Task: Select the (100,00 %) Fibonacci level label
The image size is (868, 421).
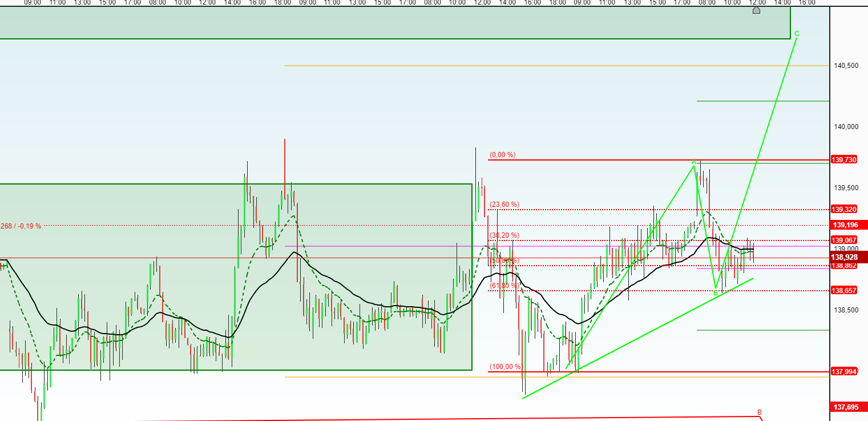Action: [x=506, y=367]
